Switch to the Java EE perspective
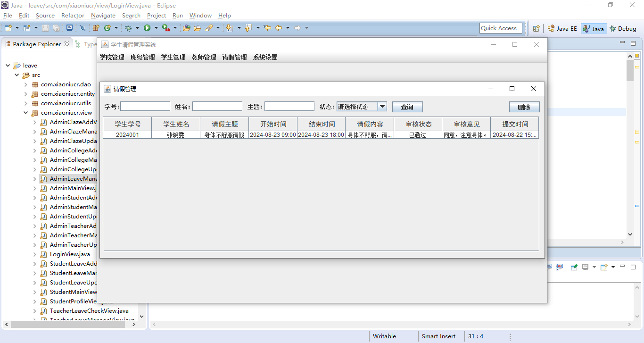Image resolution: width=644 pixels, height=343 pixels. [x=562, y=28]
